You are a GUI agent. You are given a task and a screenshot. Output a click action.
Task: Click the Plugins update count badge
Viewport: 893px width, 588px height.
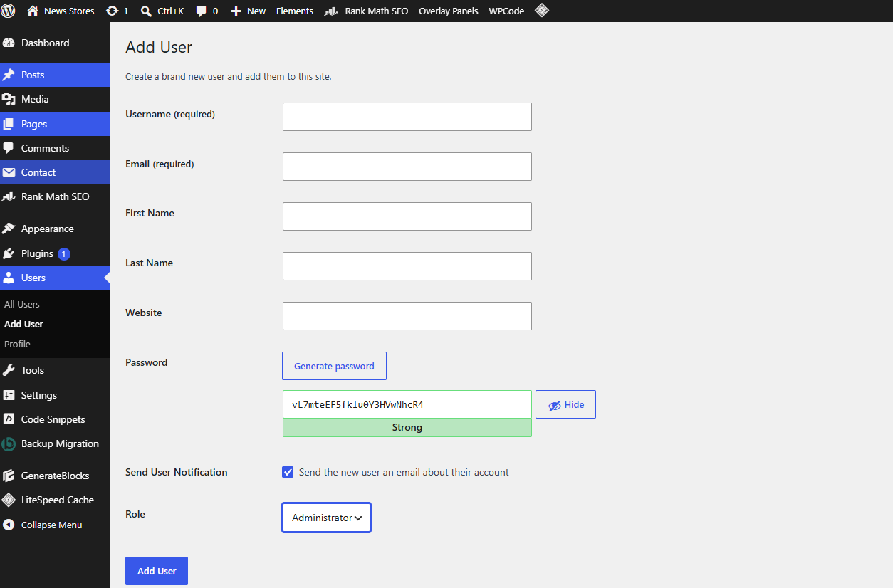64,253
